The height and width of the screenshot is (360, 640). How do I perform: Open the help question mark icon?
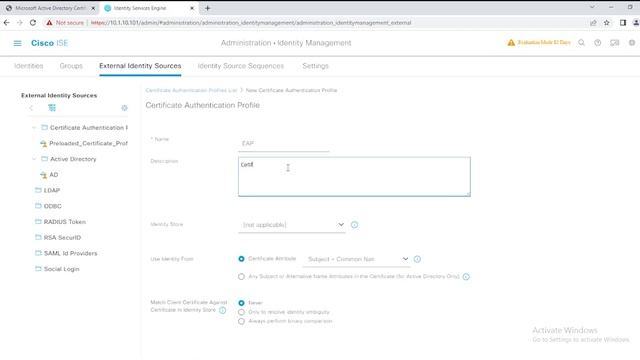pyautogui.click(x=598, y=42)
